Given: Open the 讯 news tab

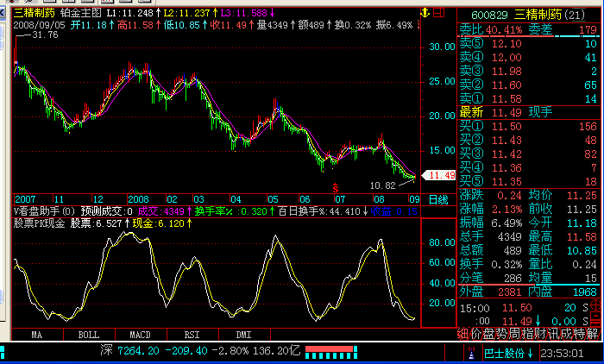Looking at the screenshot, I should coord(554,334).
